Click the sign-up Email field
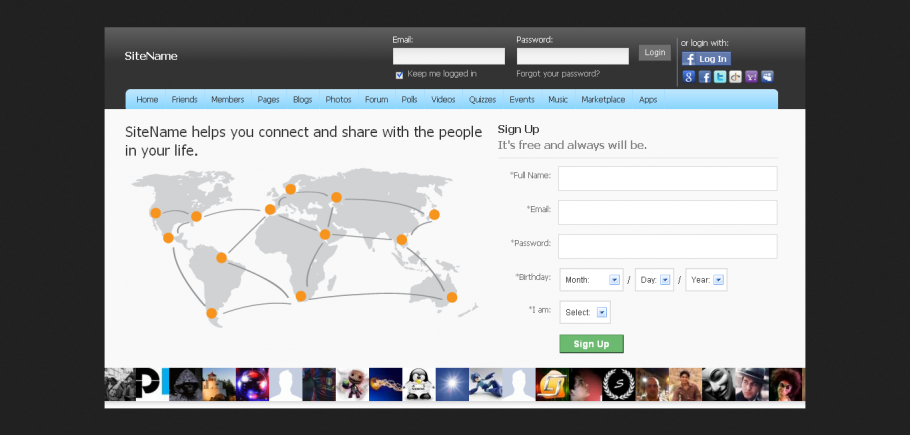Image resolution: width=910 pixels, height=435 pixels. pos(667,212)
